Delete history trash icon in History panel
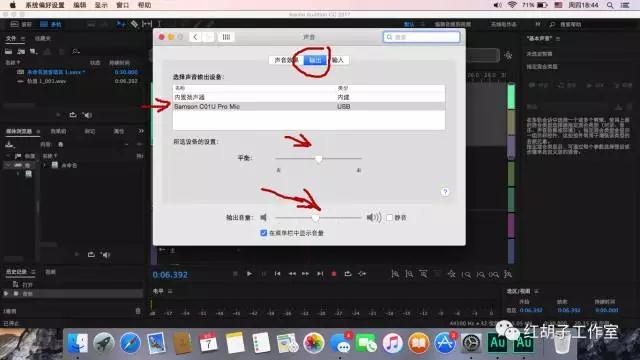The width and height of the screenshot is (640, 360). click(x=138, y=311)
